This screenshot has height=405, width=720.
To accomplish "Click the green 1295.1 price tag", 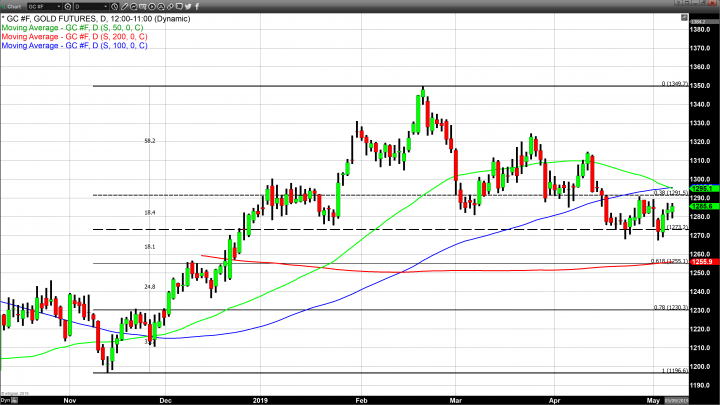I will pos(704,189).
